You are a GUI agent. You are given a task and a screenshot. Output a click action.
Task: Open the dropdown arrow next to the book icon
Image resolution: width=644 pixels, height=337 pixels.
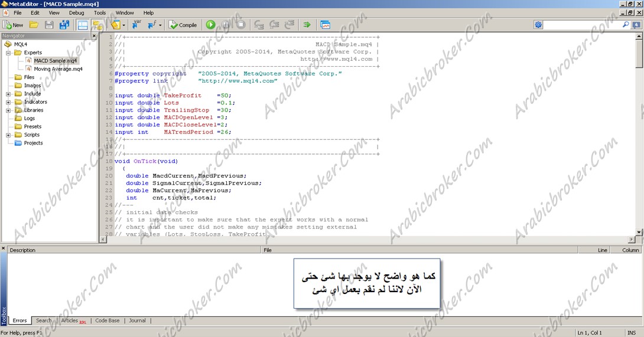pyautogui.click(x=123, y=25)
